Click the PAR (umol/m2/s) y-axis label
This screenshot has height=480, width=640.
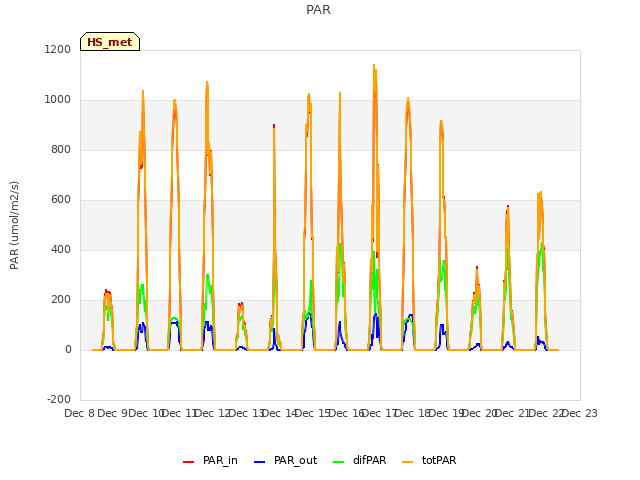coord(14,225)
